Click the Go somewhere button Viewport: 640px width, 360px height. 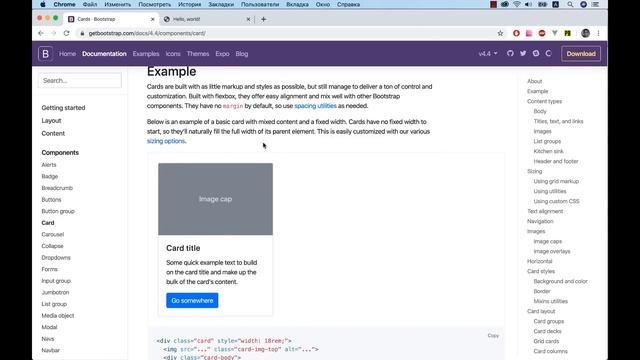click(x=192, y=300)
